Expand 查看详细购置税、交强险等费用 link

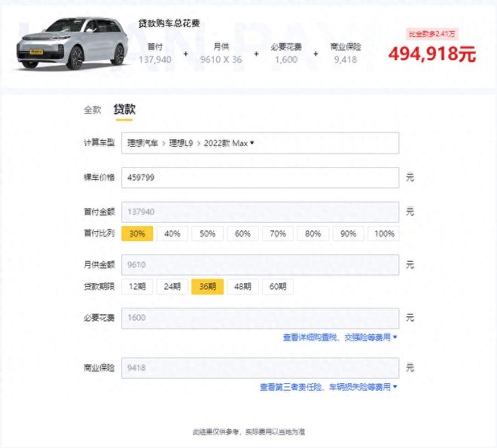coord(340,337)
